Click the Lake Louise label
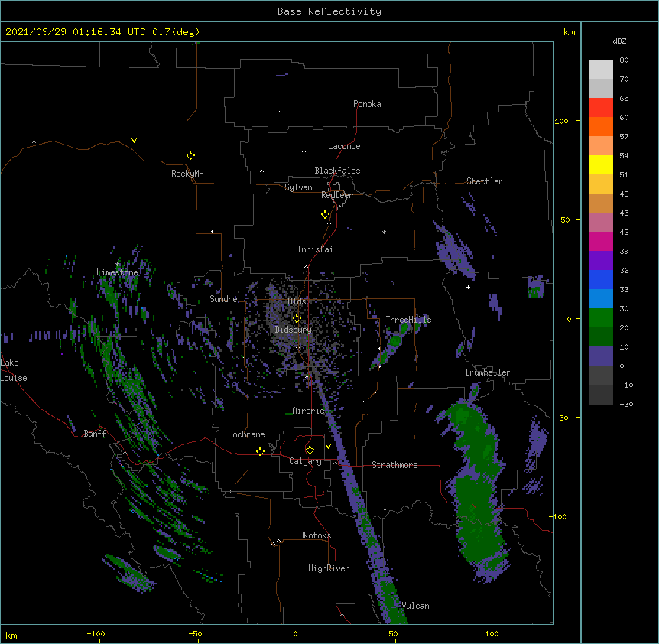 14,370
